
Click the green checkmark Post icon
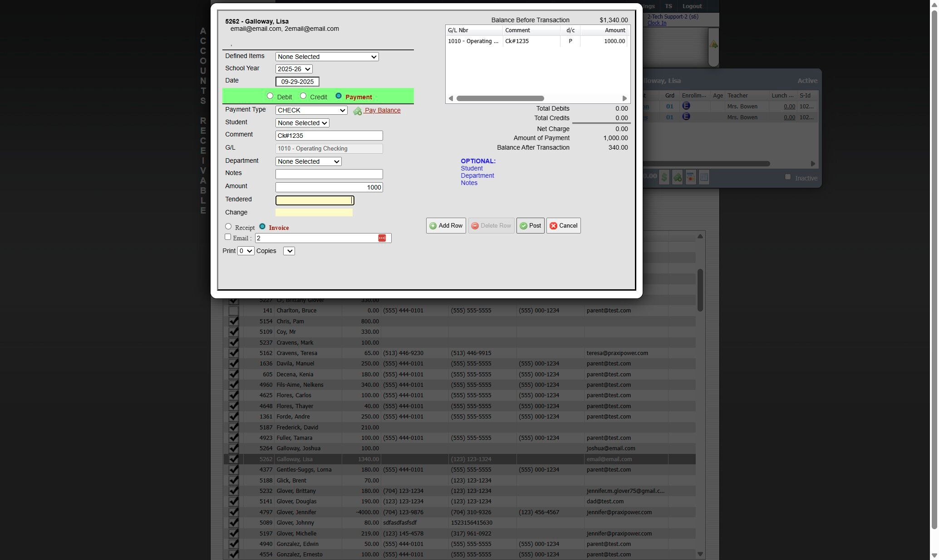[523, 226]
